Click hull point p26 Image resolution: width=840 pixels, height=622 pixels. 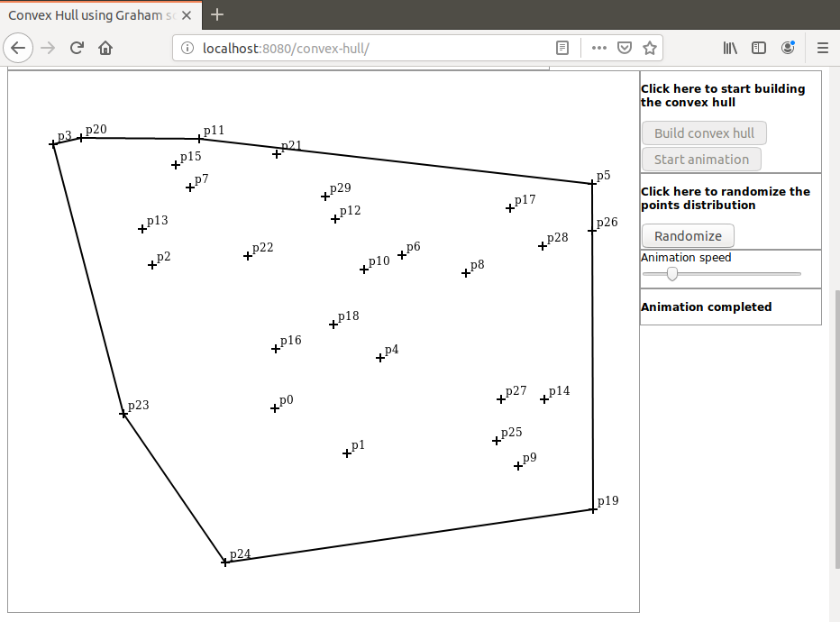(x=592, y=231)
